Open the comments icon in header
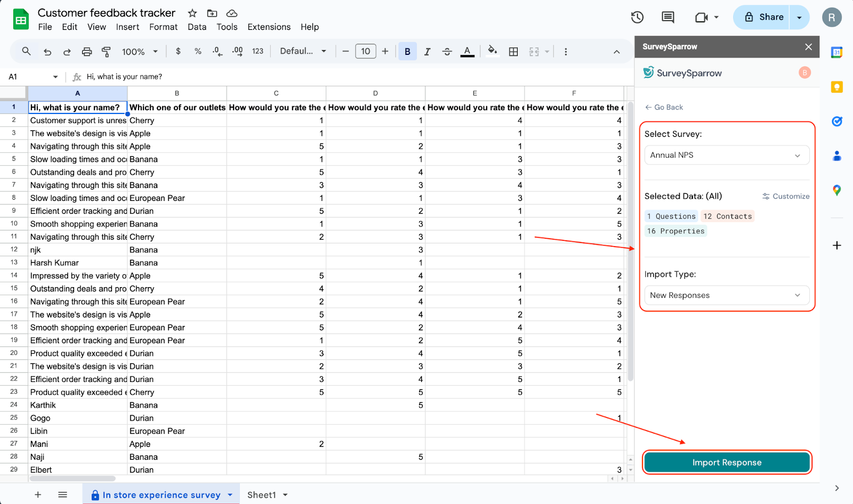The height and width of the screenshot is (504, 853). click(667, 17)
